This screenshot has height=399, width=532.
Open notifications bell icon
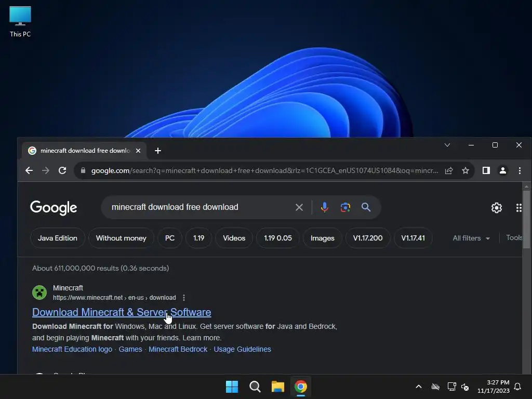pos(517,387)
